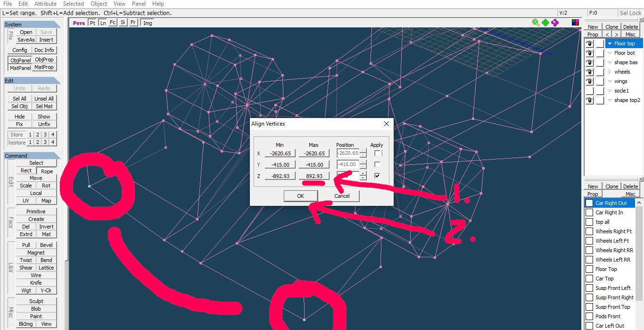Click the Car Right Out material swatch
This screenshot has width=644, height=330.
click(589, 203)
